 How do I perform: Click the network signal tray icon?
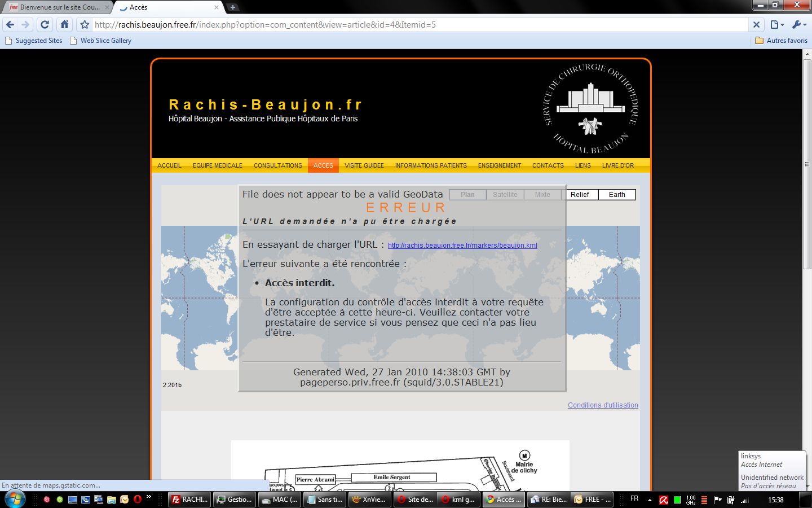[x=744, y=500]
